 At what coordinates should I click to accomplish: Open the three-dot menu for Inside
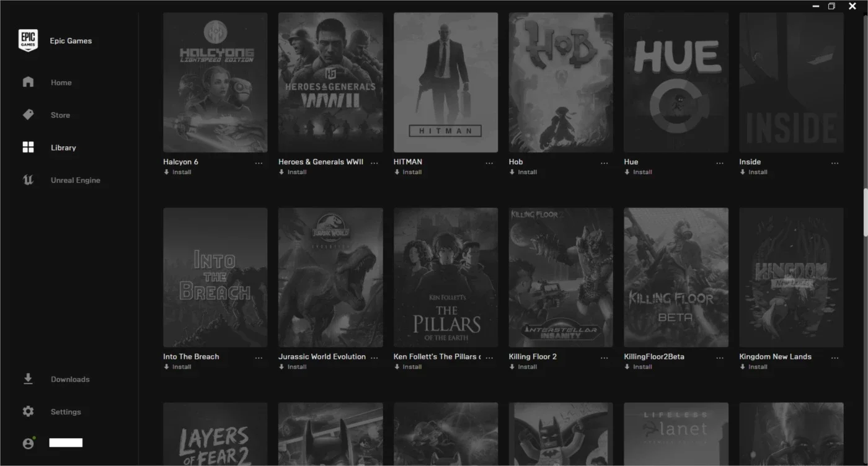pyautogui.click(x=835, y=164)
